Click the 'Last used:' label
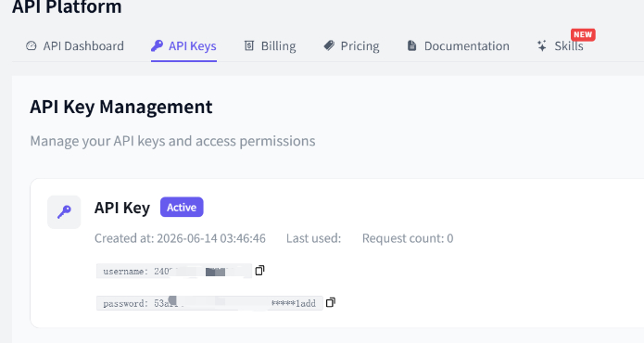Screen dimensions: 644x343 tap(314, 238)
